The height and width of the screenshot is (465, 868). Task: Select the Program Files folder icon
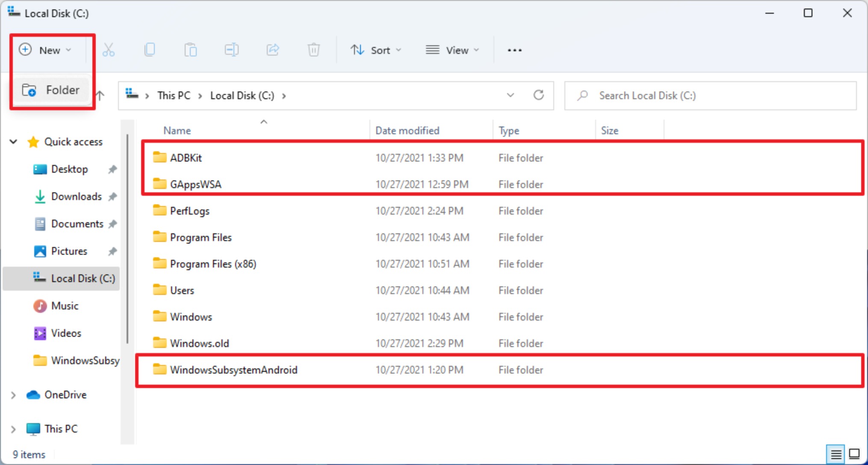[x=159, y=237]
